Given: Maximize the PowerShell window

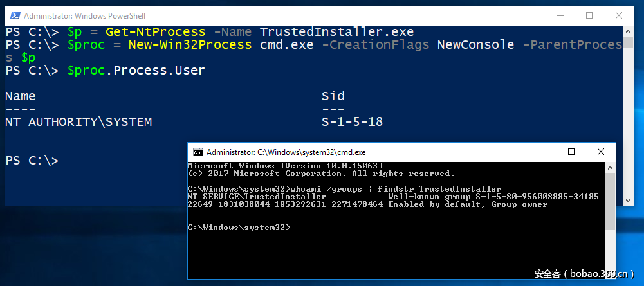Looking at the screenshot, I should (589, 15).
